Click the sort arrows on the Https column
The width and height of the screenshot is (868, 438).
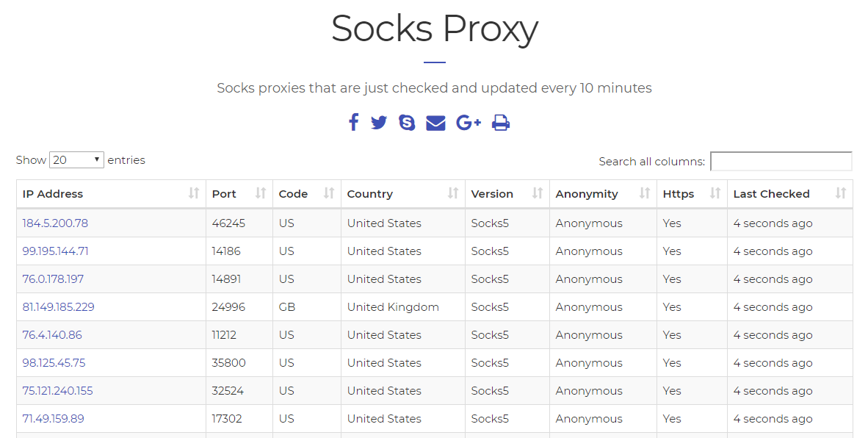tap(715, 193)
